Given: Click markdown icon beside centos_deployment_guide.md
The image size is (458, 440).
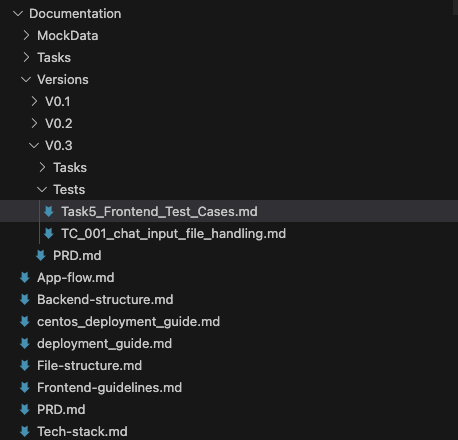Looking at the screenshot, I should (25, 321).
